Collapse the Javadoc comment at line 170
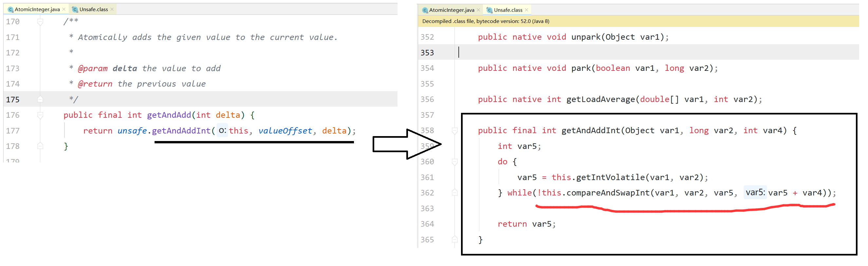Viewport: 868px width, 266px height. [40, 22]
